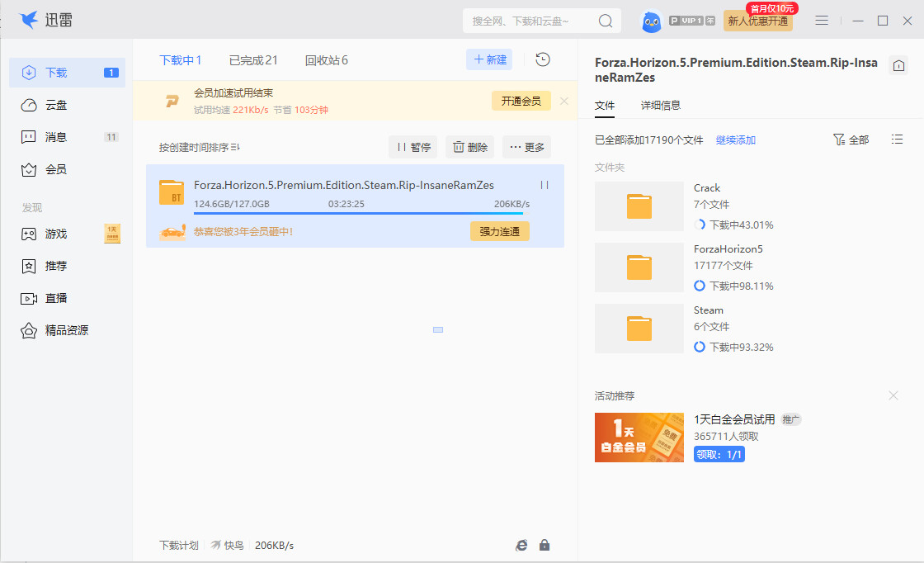The width and height of the screenshot is (924, 563).
Task: Switch to the 下载中 1 tab
Action: pos(181,60)
